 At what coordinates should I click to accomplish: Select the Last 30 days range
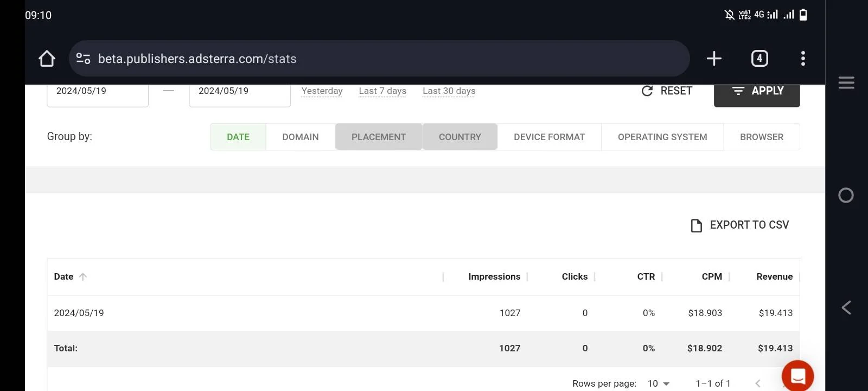tap(449, 91)
